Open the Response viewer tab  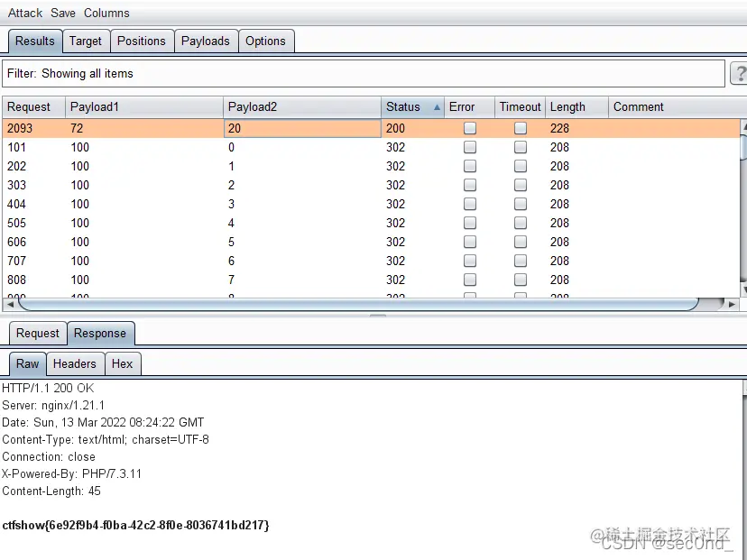[x=100, y=333]
